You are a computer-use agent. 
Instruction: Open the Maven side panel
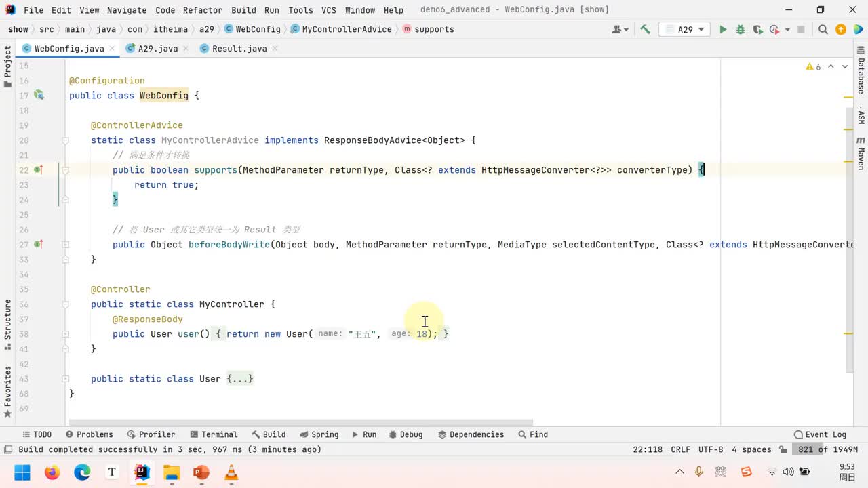[861, 153]
